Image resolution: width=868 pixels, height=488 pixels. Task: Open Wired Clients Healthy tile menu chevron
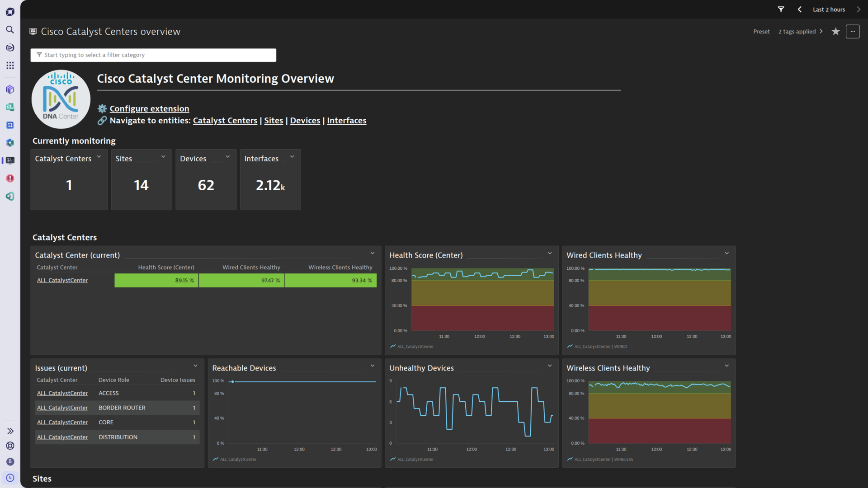click(x=726, y=253)
